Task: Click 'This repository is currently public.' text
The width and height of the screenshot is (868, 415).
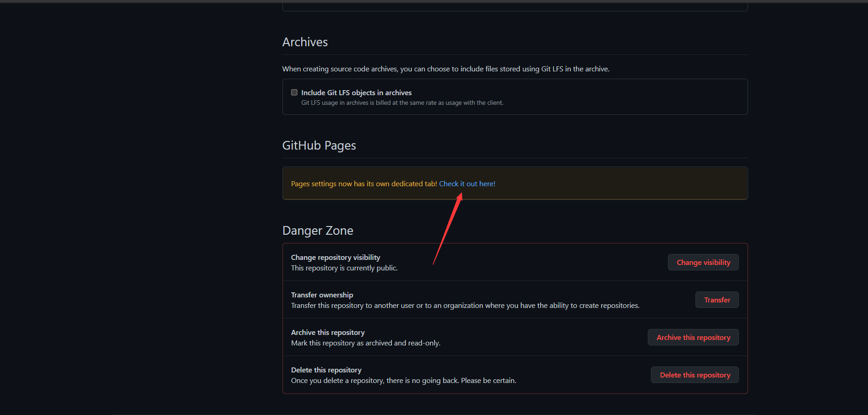Action: (344, 268)
